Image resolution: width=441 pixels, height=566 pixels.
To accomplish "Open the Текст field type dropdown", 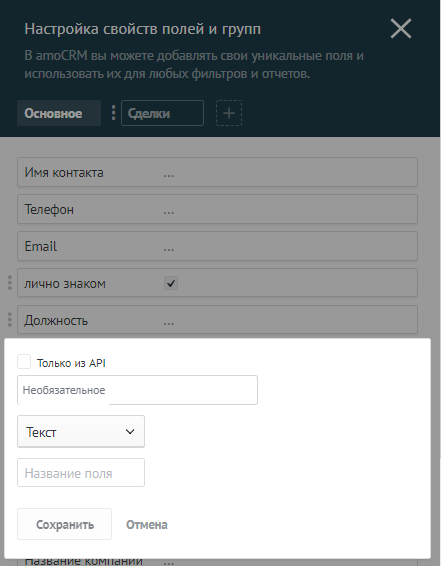I will (81, 431).
